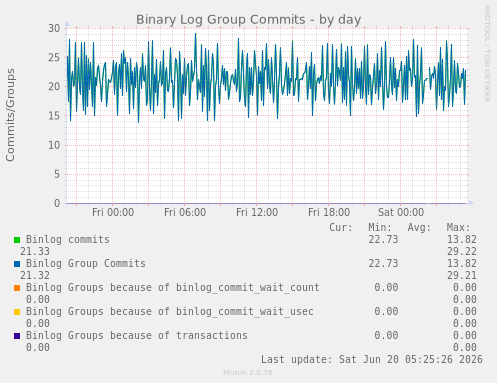Select the 'Binlog Group Commits' legend label
The height and width of the screenshot is (383, 497).
[86, 264]
